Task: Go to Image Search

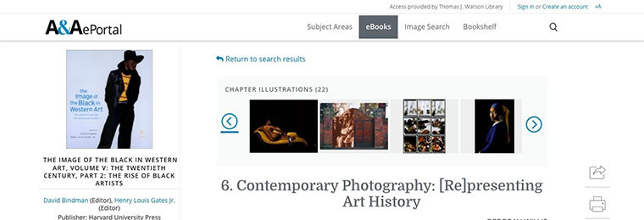Action: click(x=427, y=27)
